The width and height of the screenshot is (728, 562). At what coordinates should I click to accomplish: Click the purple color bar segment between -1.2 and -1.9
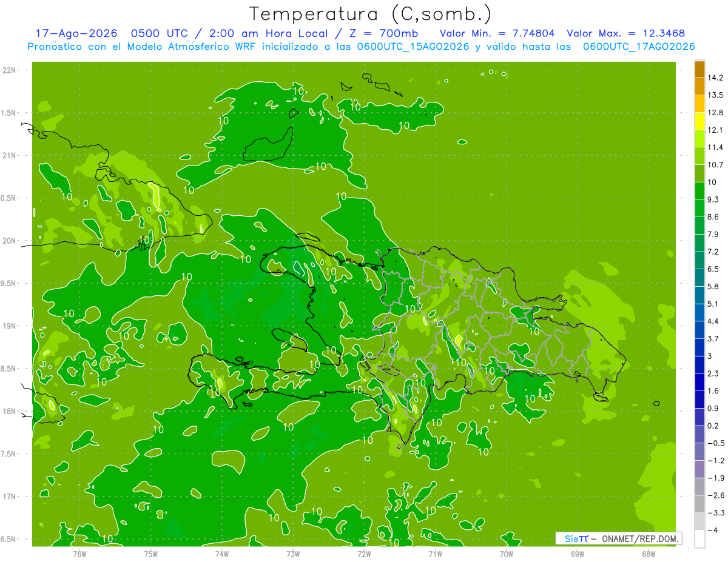click(699, 469)
